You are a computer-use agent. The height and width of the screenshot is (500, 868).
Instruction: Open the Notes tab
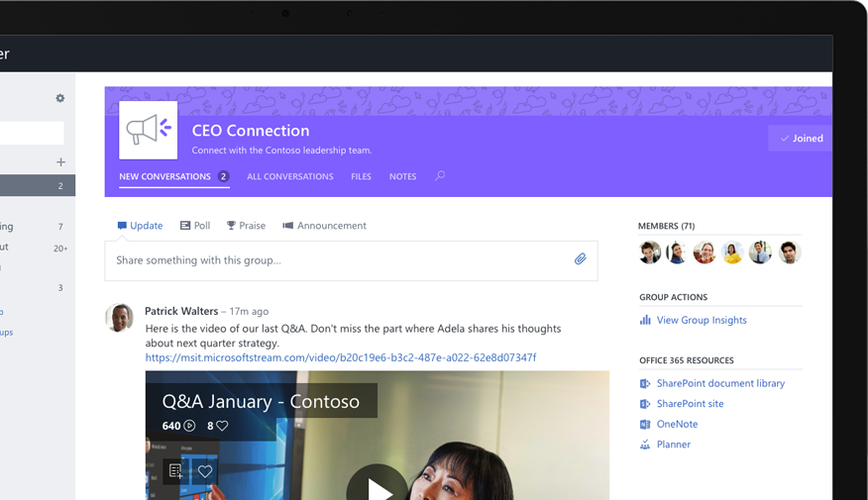click(x=402, y=176)
